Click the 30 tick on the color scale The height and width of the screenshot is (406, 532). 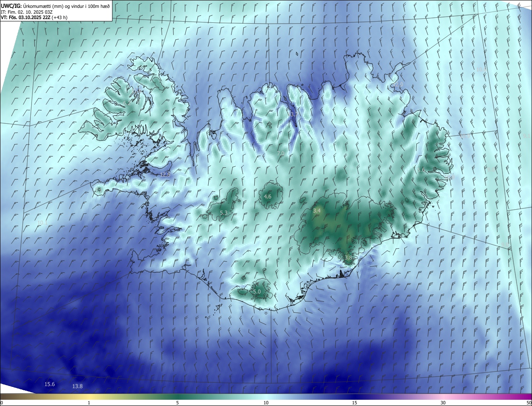pos(443,403)
